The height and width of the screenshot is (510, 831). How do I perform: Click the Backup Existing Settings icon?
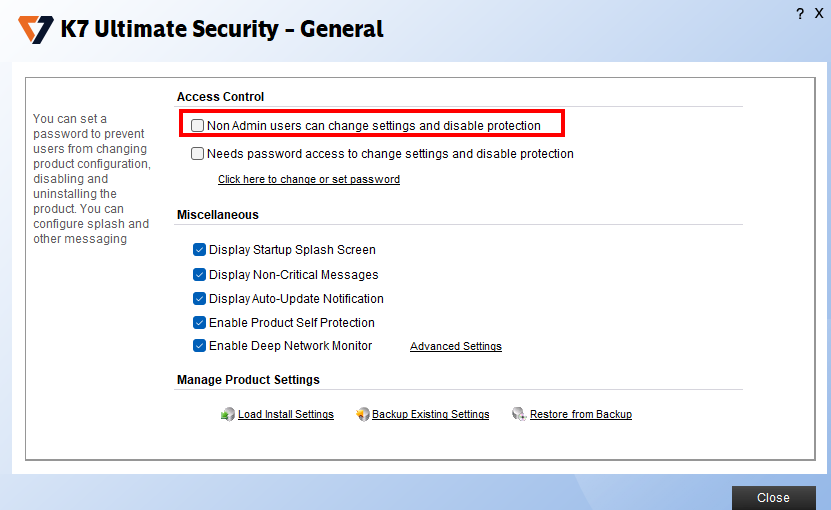[x=363, y=414]
